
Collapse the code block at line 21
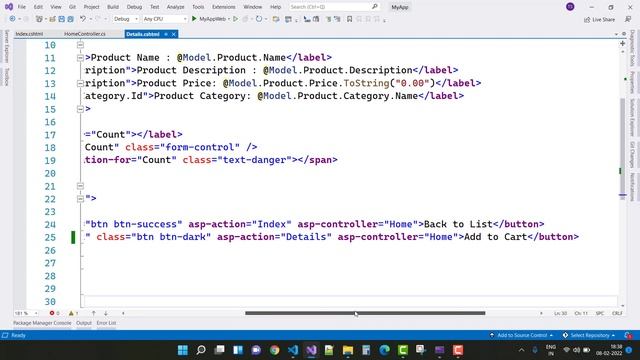(x=80, y=186)
